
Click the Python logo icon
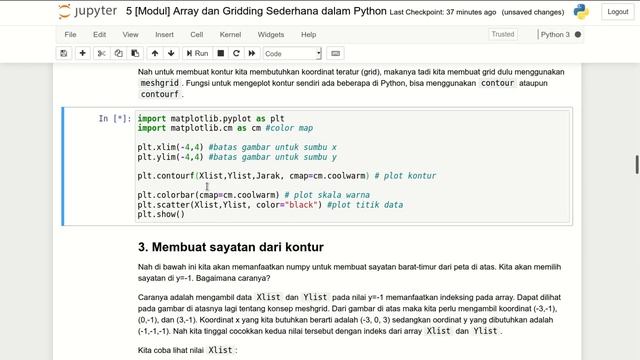tap(581, 12)
